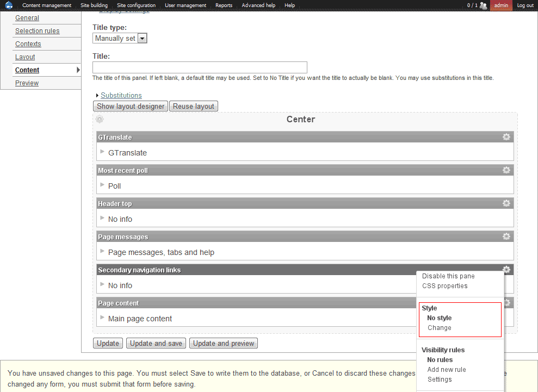This screenshot has height=392, width=538.
Task: Expand the Substitutions section
Action: [x=121, y=95]
